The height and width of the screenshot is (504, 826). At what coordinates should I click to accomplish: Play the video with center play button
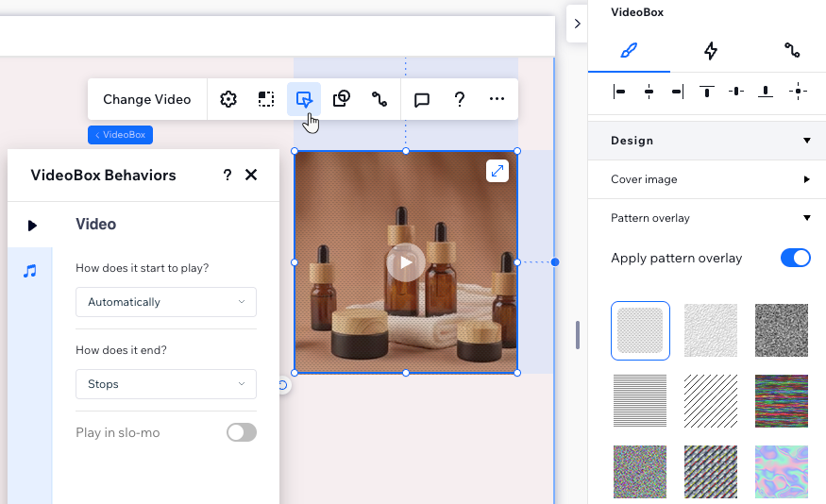point(406,262)
